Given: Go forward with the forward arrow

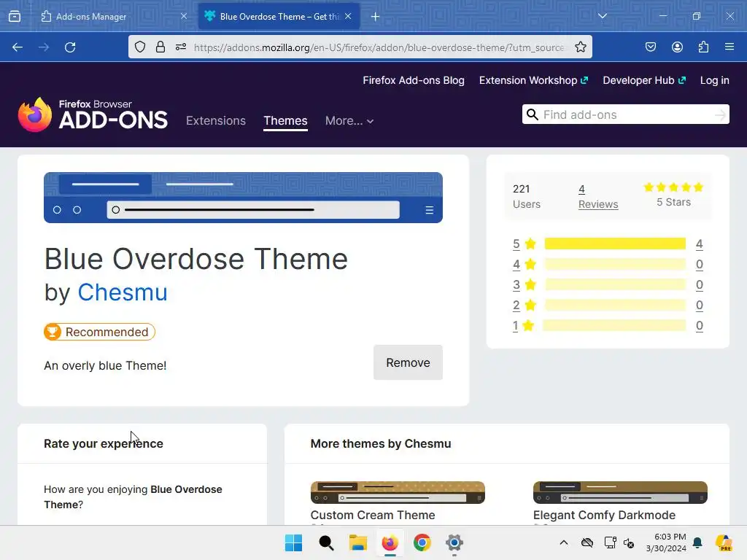Looking at the screenshot, I should (x=44, y=47).
